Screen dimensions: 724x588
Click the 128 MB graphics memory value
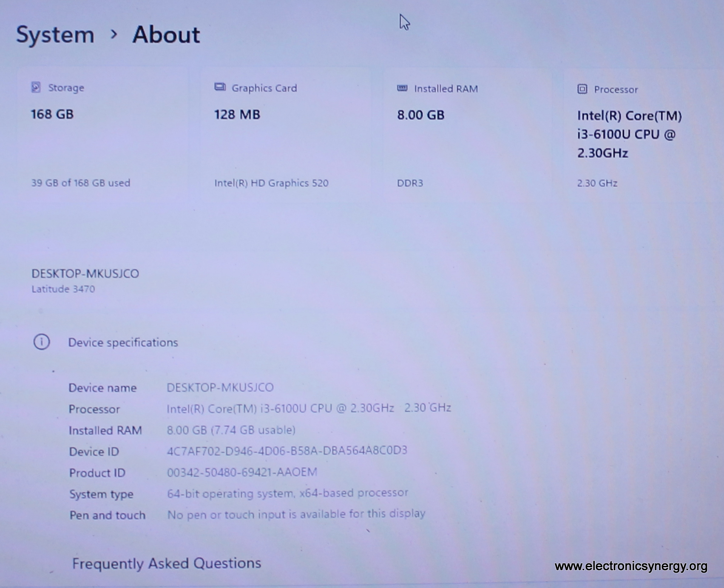pyautogui.click(x=237, y=115)
